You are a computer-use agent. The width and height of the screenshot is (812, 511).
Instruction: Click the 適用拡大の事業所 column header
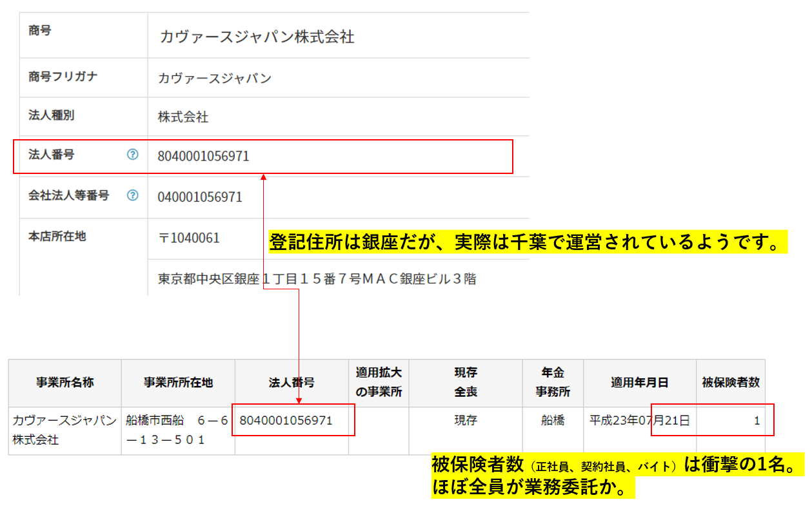point(379,382)
